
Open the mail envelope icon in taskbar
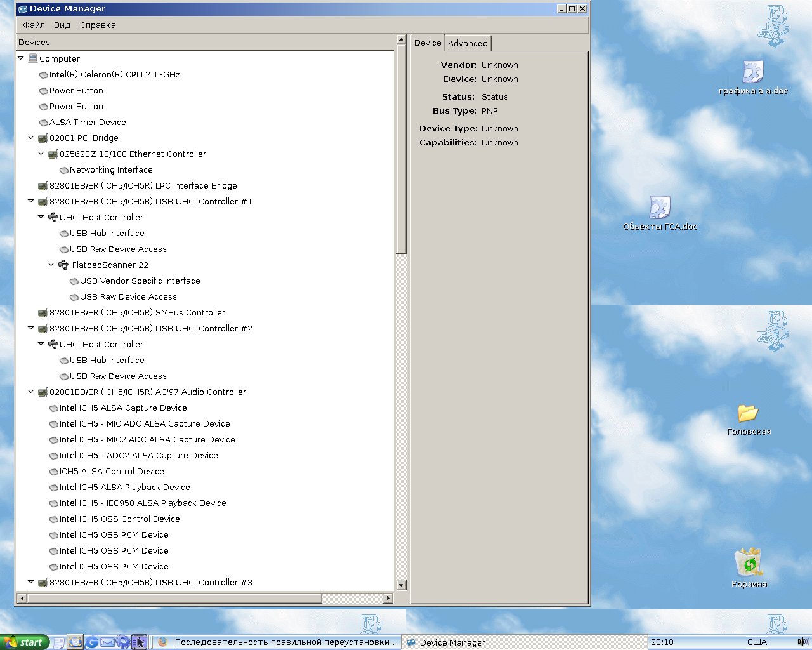(x=107, y=642)
